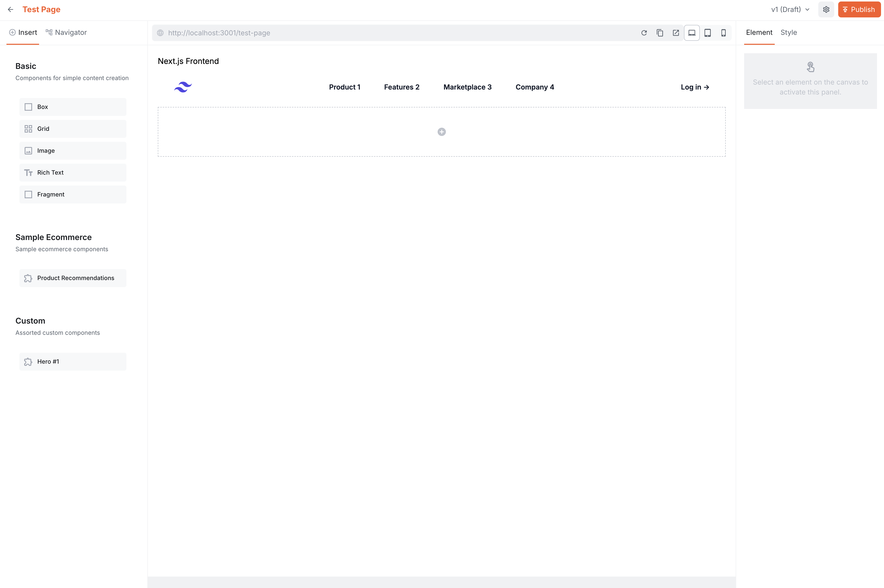This screenshot has width=884, height=588.
Task: Copy the page URL
Action: pyautogui.click(x=660, y=33)
